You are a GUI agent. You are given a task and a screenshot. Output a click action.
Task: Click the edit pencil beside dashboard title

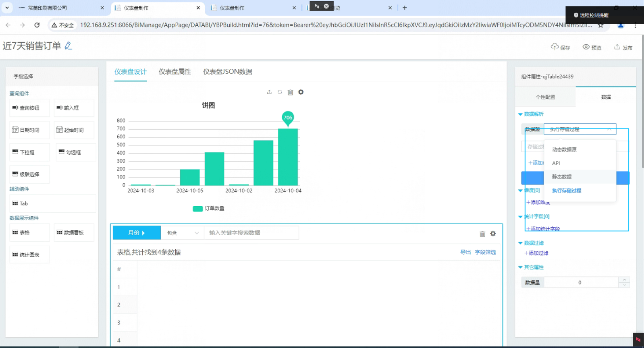click(x=68, y=46)
